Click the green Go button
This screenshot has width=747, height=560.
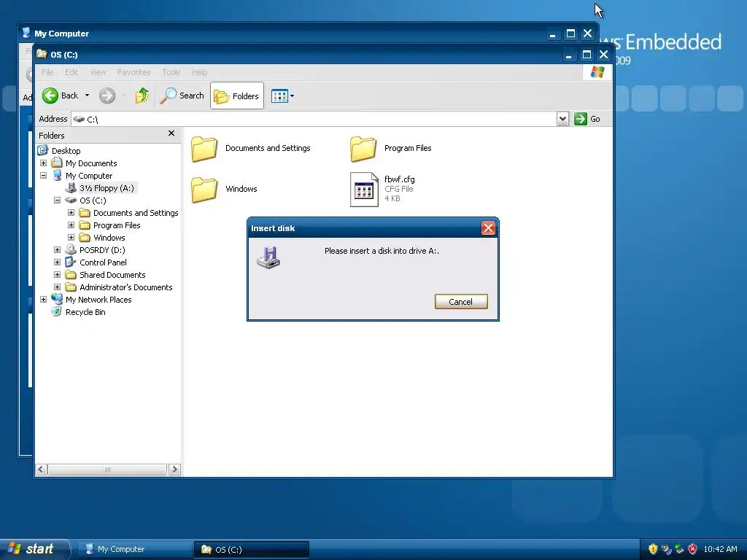(587, 119)
